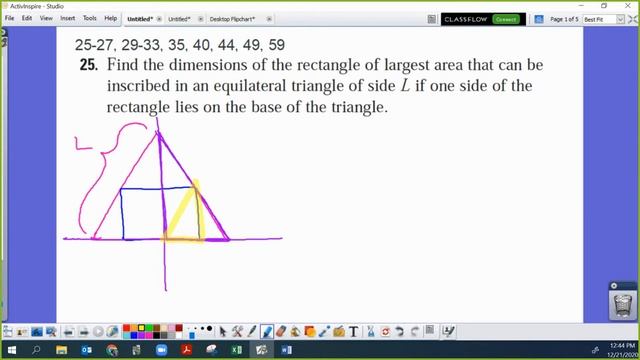Open the View menu

pos(46,18)
